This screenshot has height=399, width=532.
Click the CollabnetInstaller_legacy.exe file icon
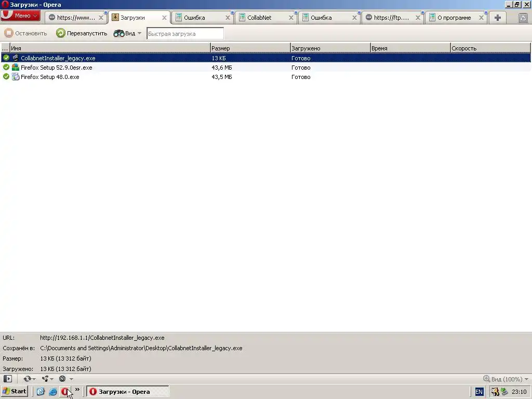click(x=15, y=58)
